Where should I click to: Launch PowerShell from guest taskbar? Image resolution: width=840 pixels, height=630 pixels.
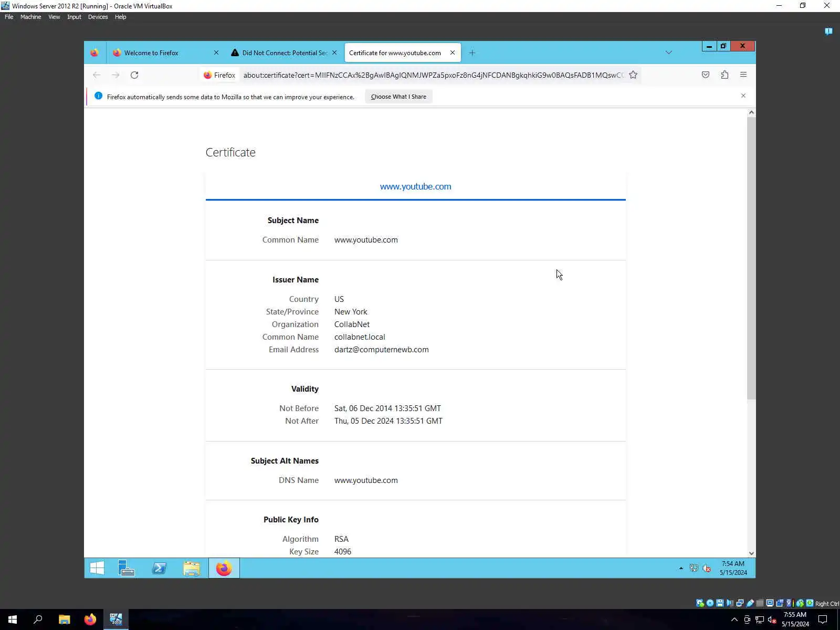159,568
